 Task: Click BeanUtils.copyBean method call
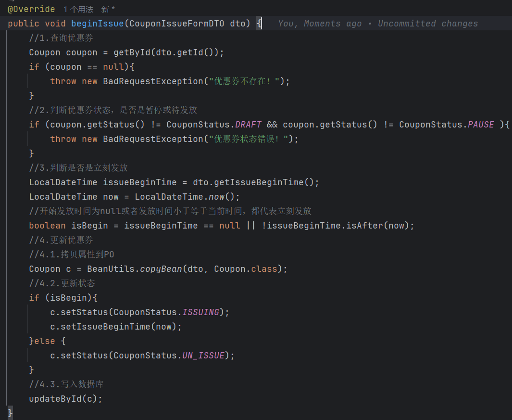click(134, 269)
